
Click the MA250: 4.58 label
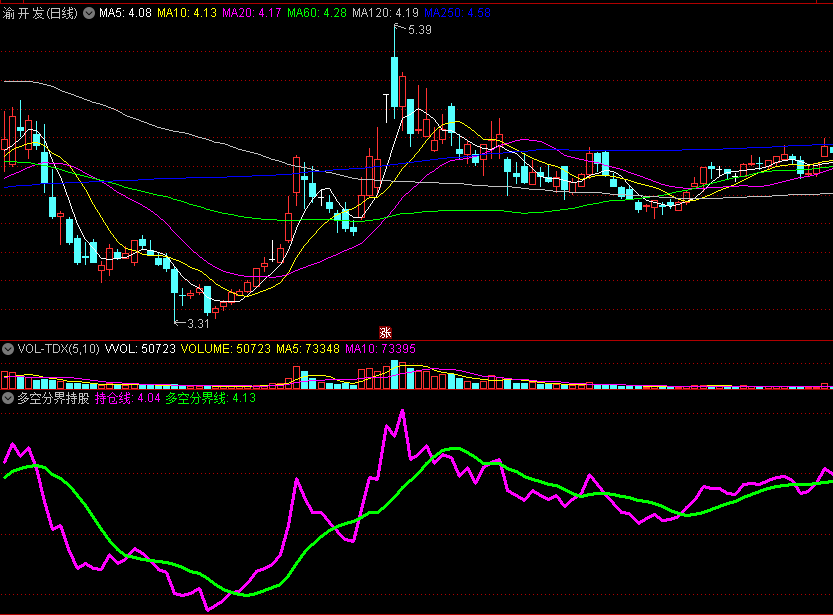point(457,13)
